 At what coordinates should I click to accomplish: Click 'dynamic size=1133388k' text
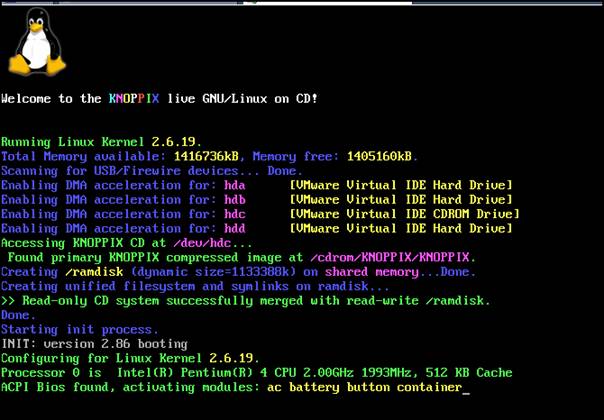[x=214, y=272]
